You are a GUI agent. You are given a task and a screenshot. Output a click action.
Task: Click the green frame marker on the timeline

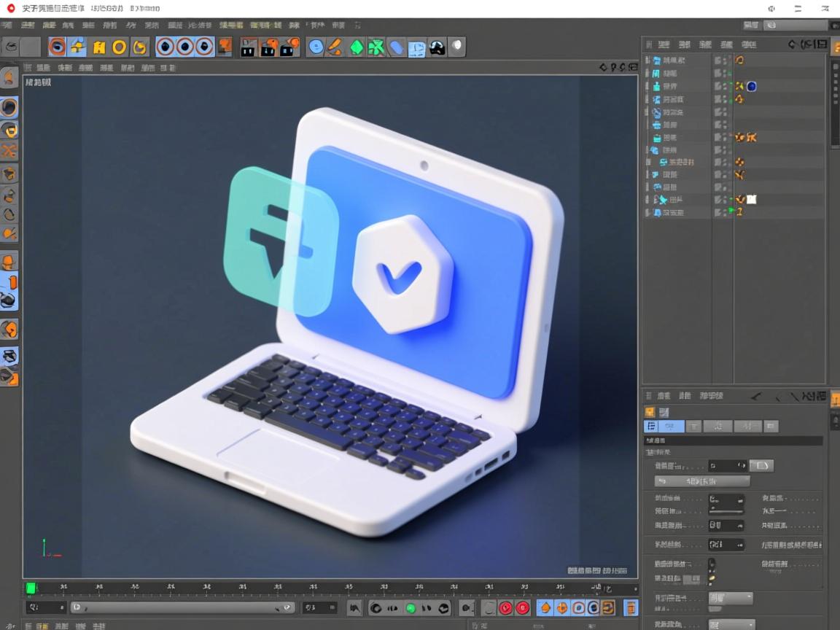click(x=31, y=588)
